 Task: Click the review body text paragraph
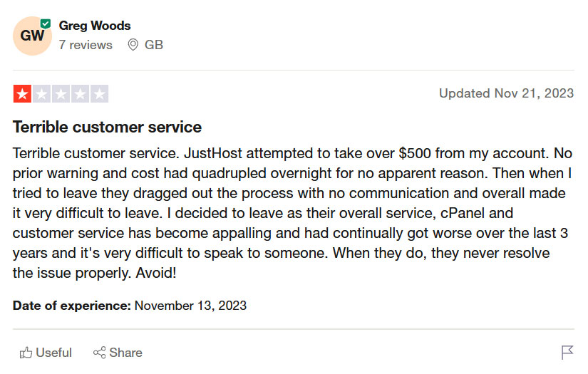point(293,213)
